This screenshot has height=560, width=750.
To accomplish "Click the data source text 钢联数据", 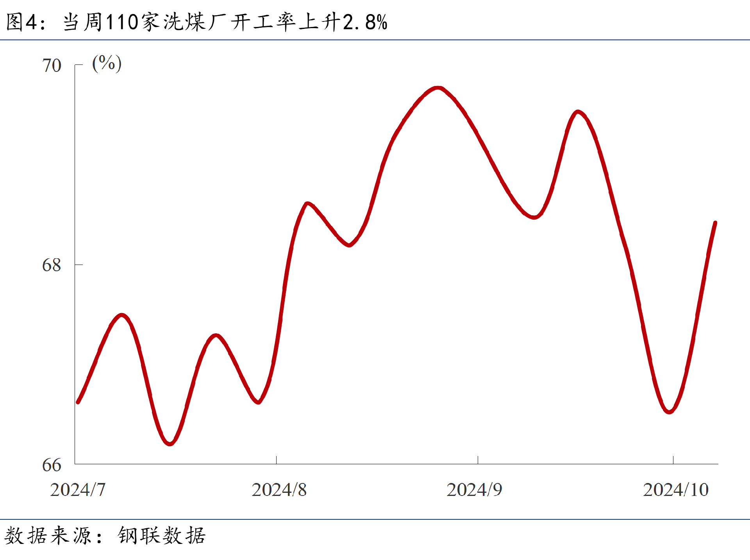I will (161, 535).
